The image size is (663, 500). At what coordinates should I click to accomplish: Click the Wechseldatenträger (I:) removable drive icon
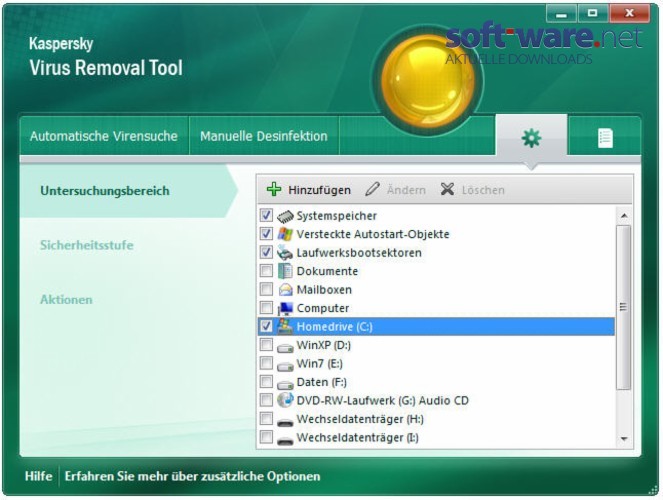point(285,440)
